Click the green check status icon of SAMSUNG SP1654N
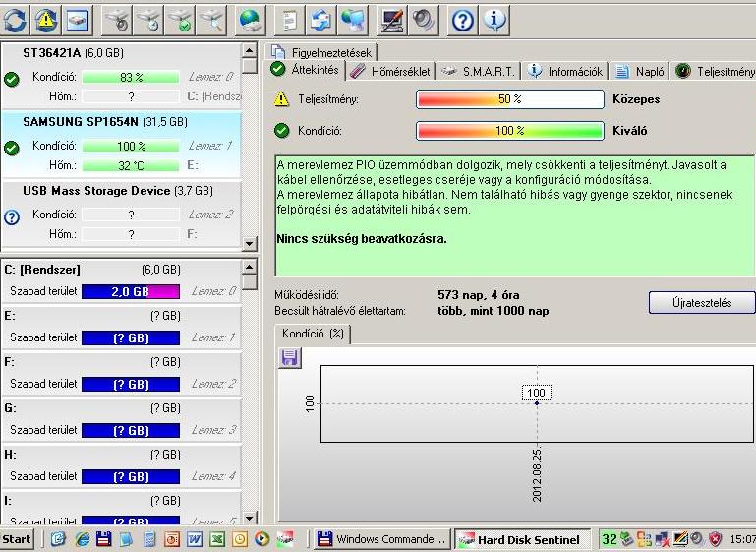 [x=12, y=149]
